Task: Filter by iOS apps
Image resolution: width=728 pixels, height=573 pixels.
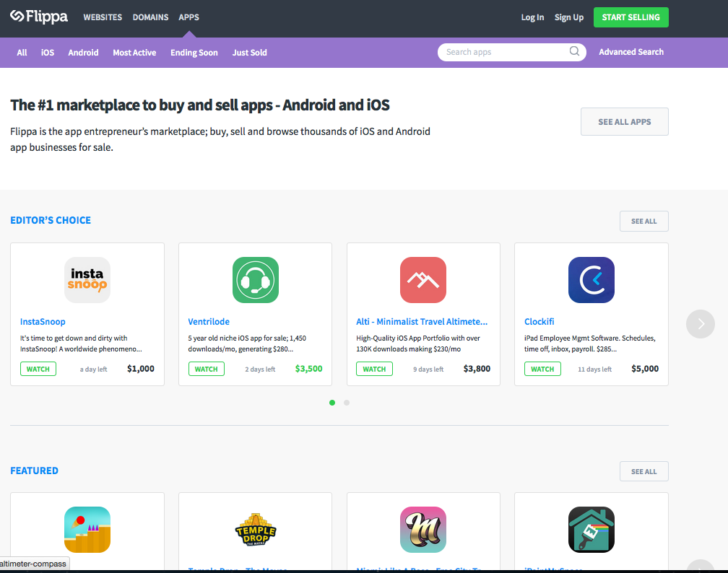Action: 48,53
